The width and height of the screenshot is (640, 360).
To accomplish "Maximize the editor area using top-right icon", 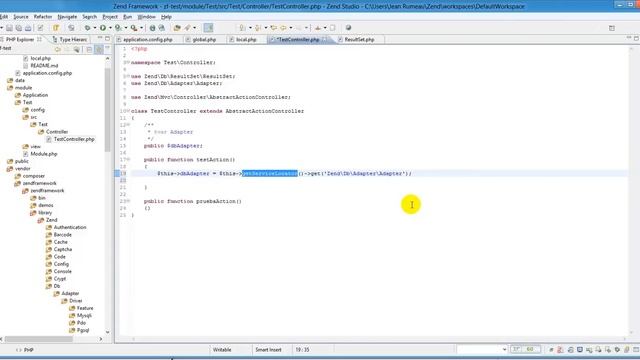I will (x=636, y=38).
